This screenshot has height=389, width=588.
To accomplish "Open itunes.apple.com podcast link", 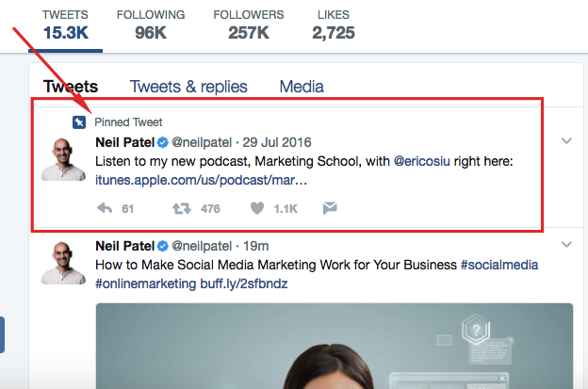I will coord(202,180).
